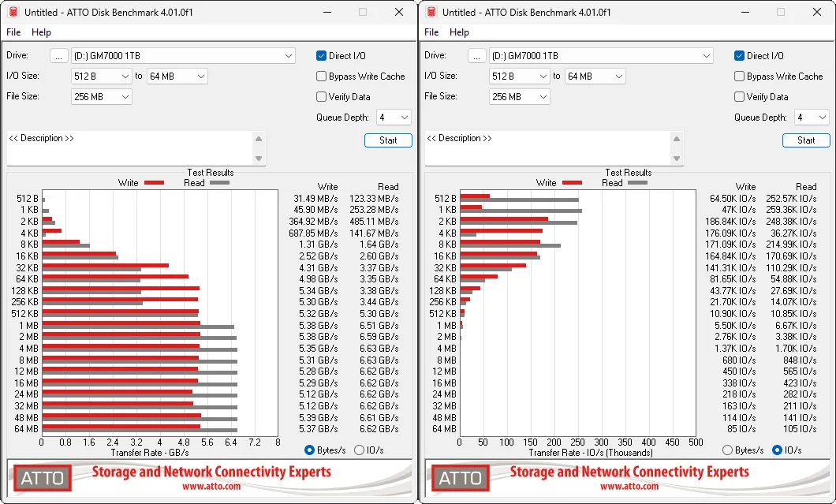Click description scroll-down arrow in left window
The height and width of the screenshot is (504, 836).
(259, 159)
